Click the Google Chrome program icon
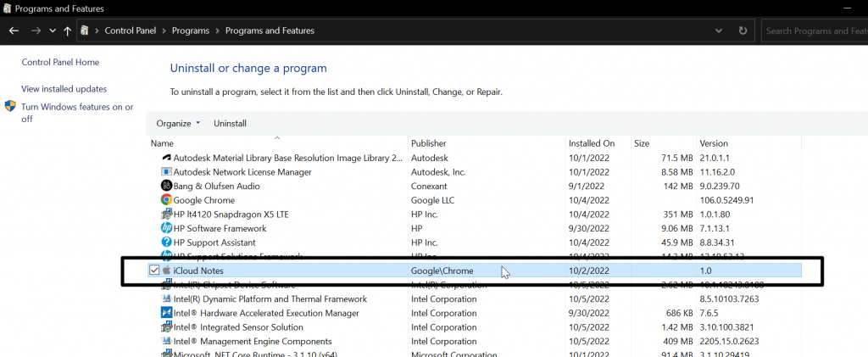This screenshot has height=357, width=868. tap(166, 200)
